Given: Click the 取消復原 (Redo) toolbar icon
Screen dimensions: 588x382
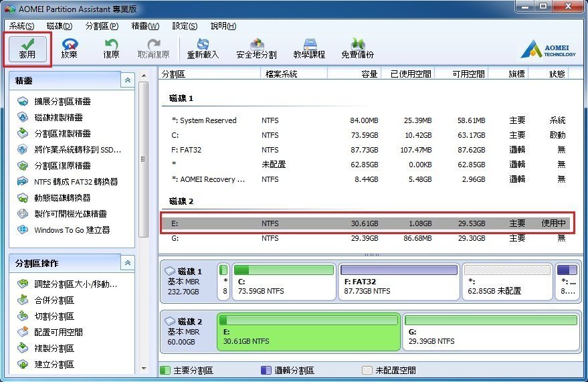Looking at the screenshot, I should 153,49.
